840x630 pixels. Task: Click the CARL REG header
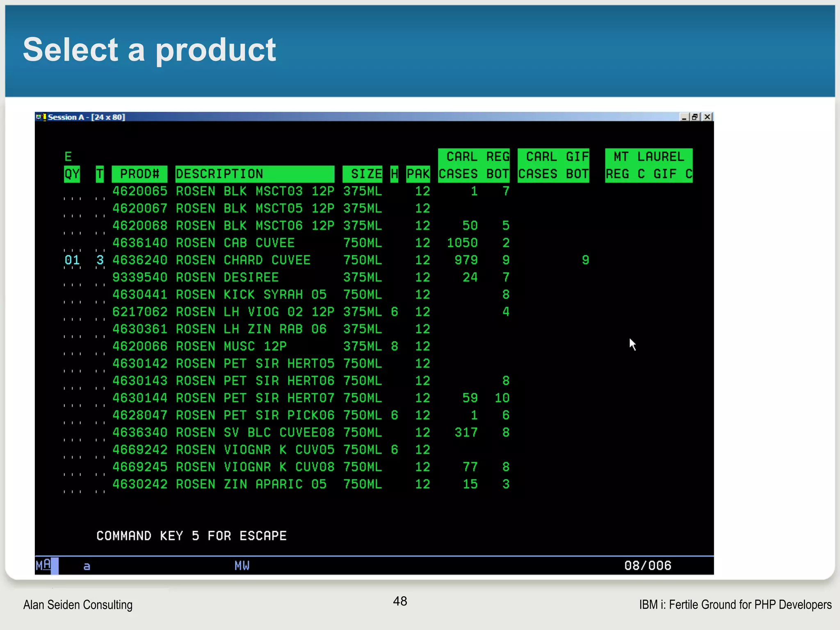[x=474, y=157]
